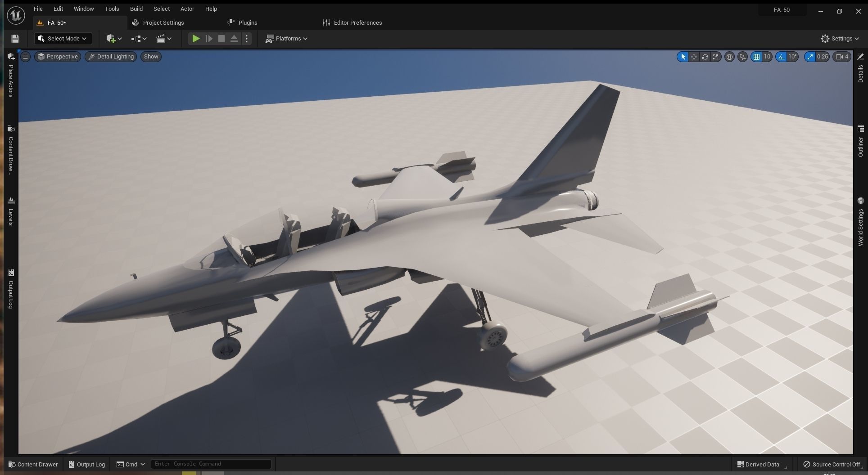Adjust camera speed setting 4
868x475 pixels.
click(x=842, y=57)
